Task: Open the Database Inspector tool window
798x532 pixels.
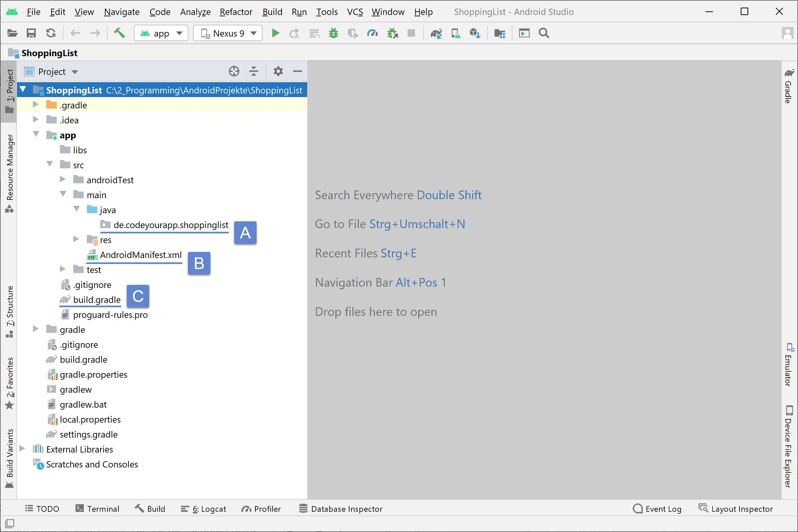Action: click(340, 509)
